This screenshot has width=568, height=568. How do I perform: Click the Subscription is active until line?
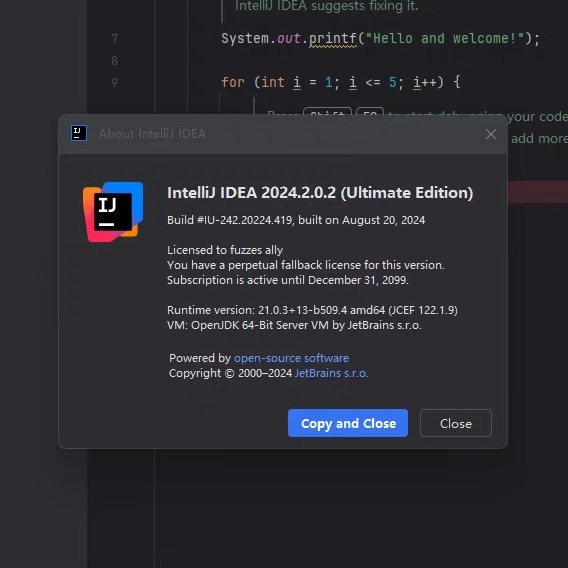pyautogui.click(x=288, y=280)
